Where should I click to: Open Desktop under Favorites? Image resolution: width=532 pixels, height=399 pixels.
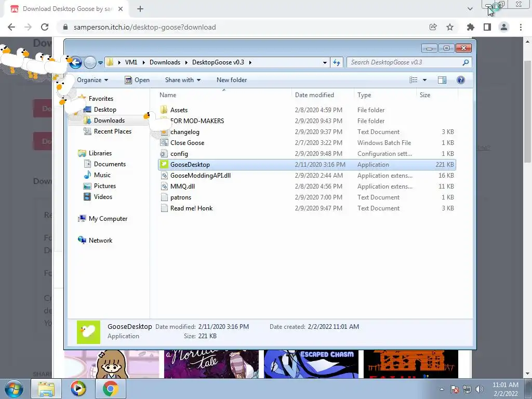pyautogui.click(x=105, y=110)
